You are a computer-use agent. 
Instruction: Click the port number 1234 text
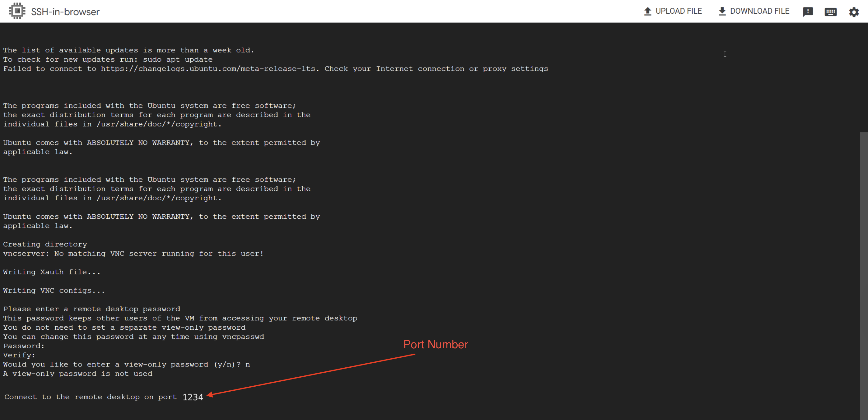[193, 397]
